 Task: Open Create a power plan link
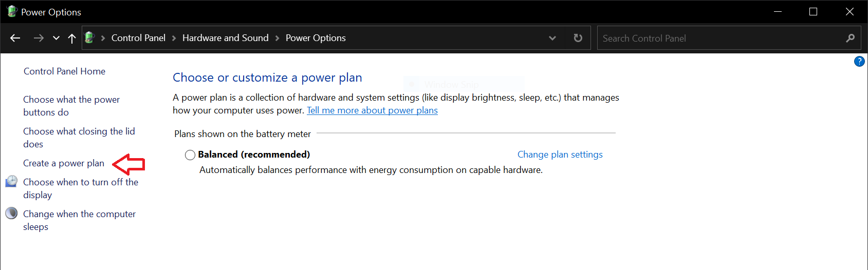click(64, 163)
